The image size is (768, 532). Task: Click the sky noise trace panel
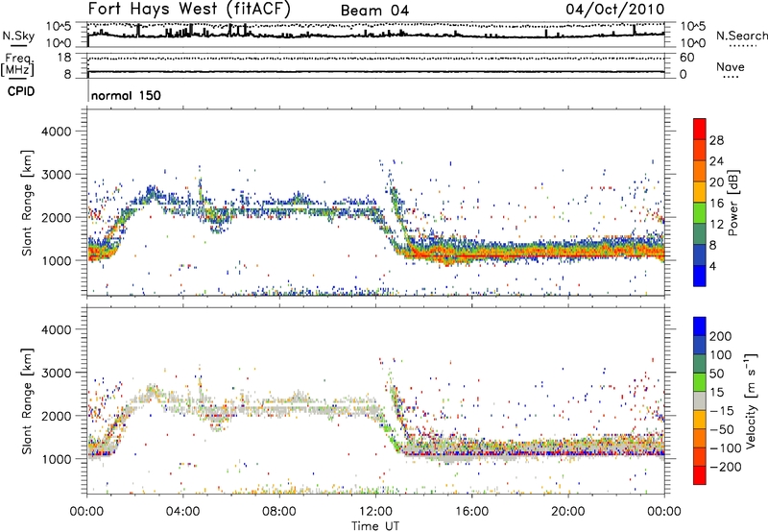click(x=375, y=35)
